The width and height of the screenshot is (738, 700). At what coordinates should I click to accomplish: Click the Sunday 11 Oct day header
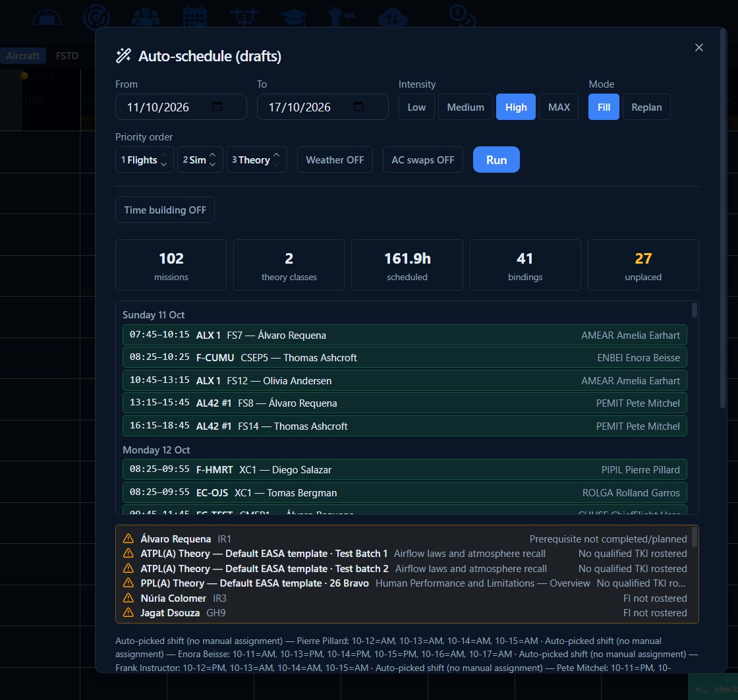[154, 314]
